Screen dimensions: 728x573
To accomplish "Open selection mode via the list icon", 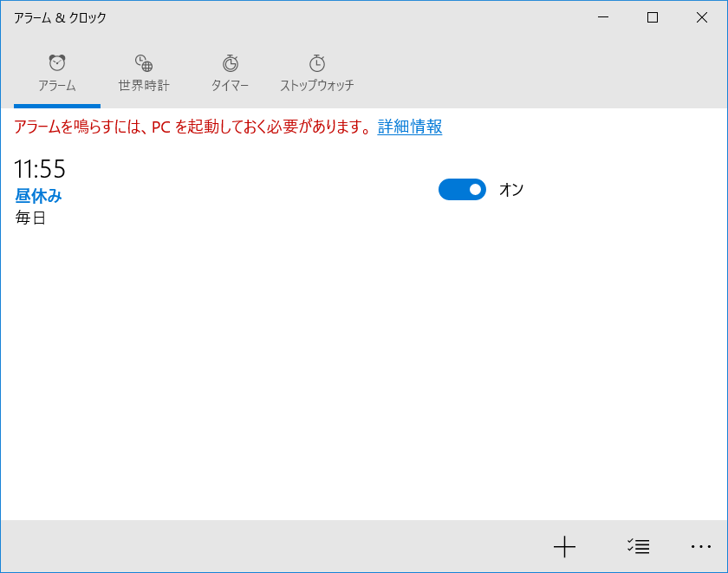I will (639, 546).
